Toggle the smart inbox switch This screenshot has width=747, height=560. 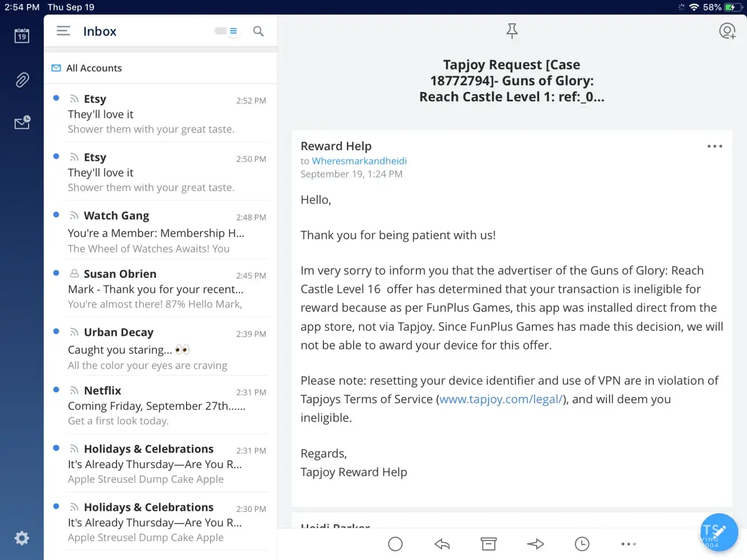(x=227, y=31)
